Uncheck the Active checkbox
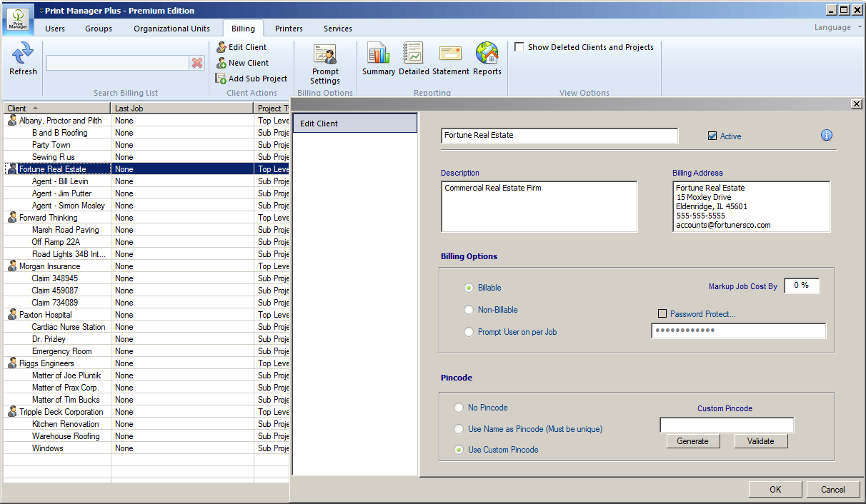The width and height of the screenshot is (866, 504). pyautogui.click(x=712, y=136)
